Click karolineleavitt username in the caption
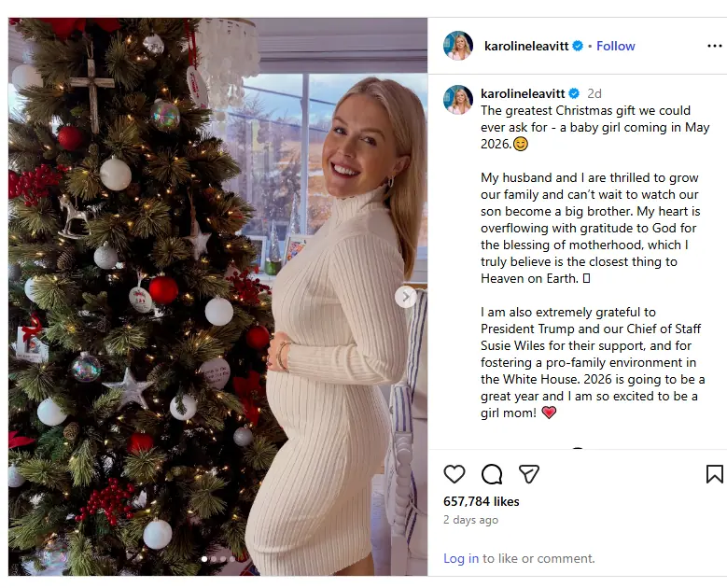This screenshot has width=727, height=588. (x=524, y=93)
